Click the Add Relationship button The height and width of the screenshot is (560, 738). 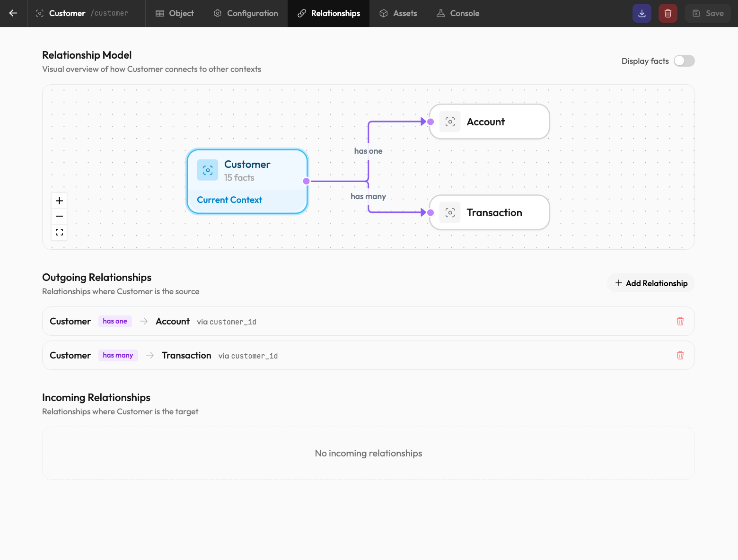650,283
